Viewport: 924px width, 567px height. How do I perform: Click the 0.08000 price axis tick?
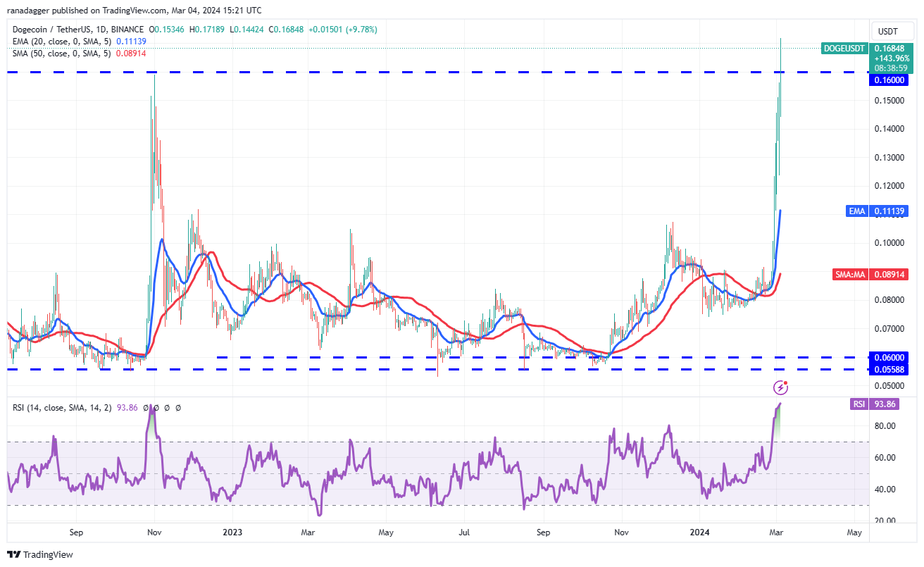click(889, 300)
